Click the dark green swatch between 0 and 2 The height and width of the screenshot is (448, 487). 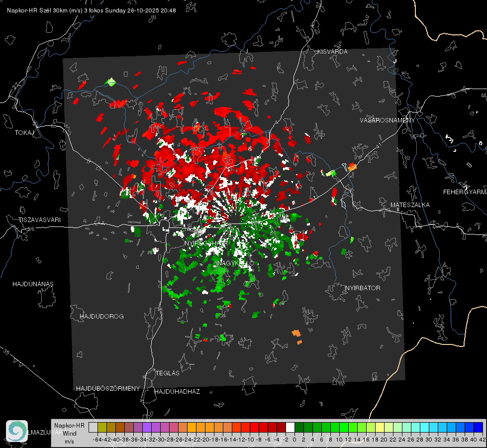coord(299,428)
